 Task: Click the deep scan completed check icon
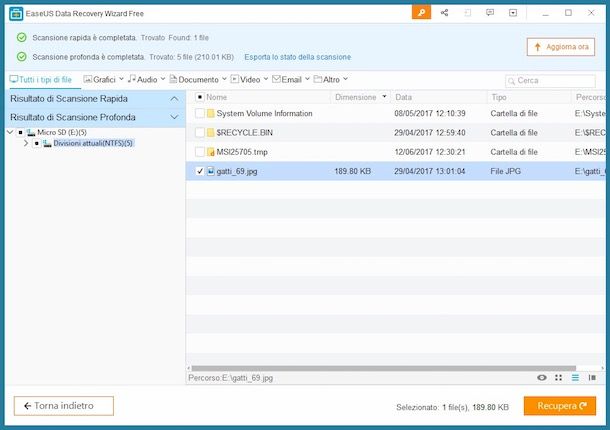coord(22,57)
